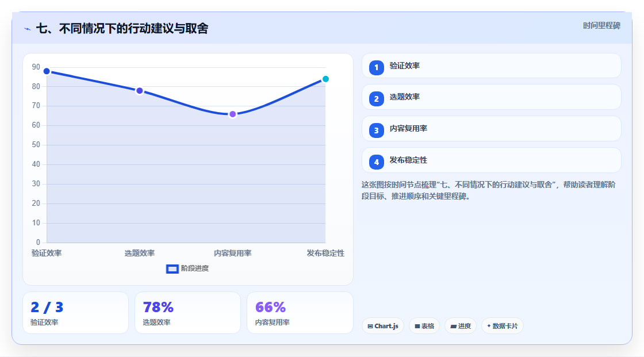The width and height of the screenshot is (644, 357).
Task: Click the 选题效率 data point on chart
Action: (140, 91)
